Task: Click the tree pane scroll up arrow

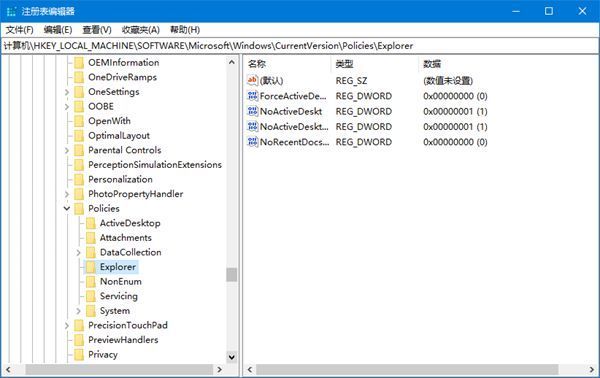Action: coord(232,62)
